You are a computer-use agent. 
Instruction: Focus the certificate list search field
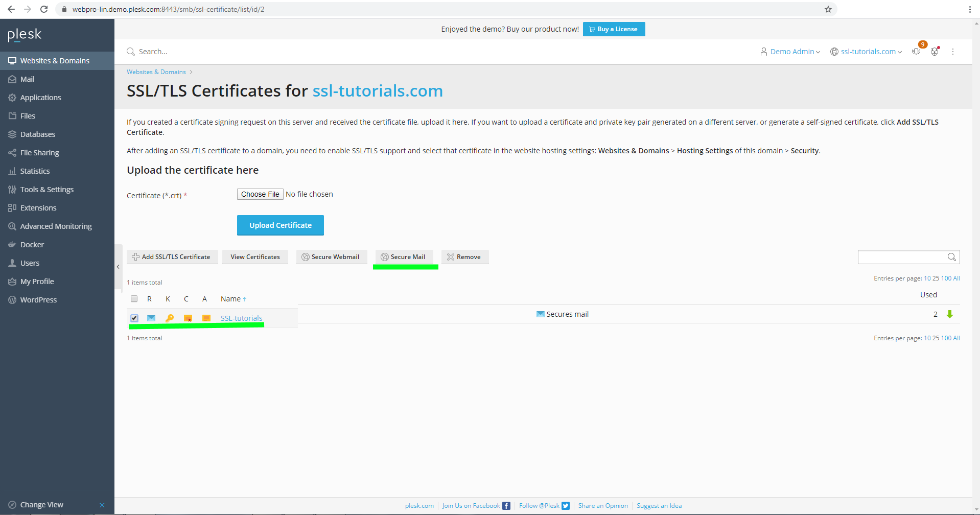click(902, 257)
